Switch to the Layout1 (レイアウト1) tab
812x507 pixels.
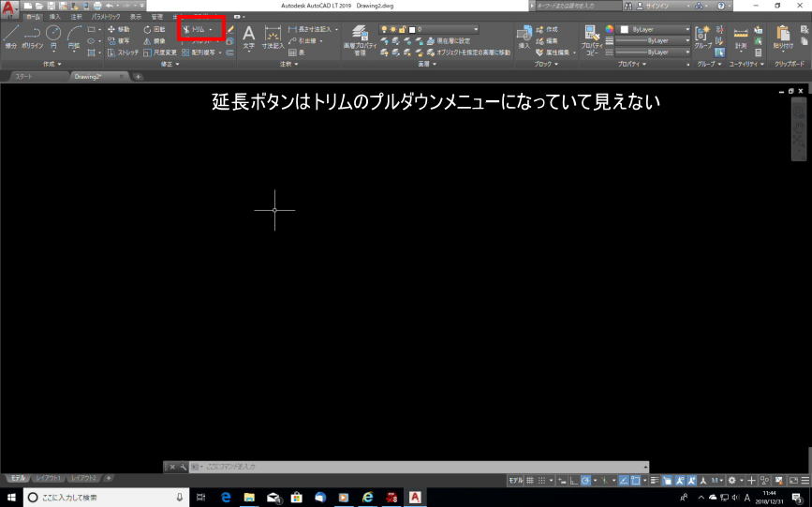tap(48, 478)
